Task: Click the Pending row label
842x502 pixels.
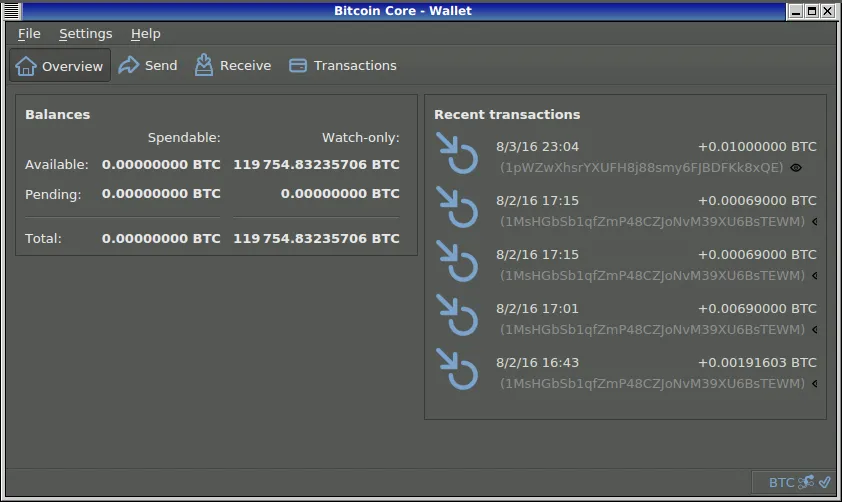Action: tap(53, 194)
